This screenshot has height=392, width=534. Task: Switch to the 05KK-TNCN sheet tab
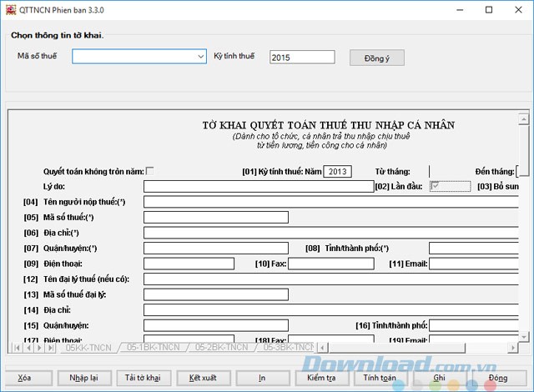[x=88, y=348]
